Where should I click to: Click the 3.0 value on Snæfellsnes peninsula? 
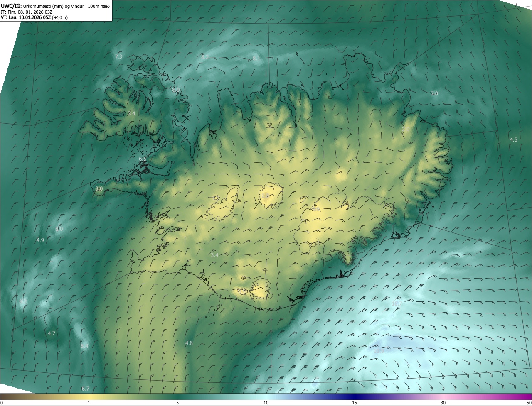pyautogui.click(x=99, y=188)
